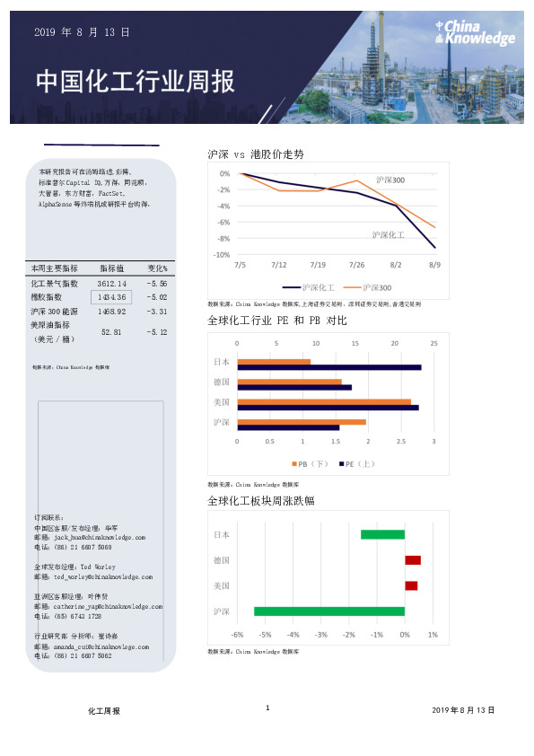Click the change value -3.31
This screenshot has height=756, width=534.
[x=157, y=312]
